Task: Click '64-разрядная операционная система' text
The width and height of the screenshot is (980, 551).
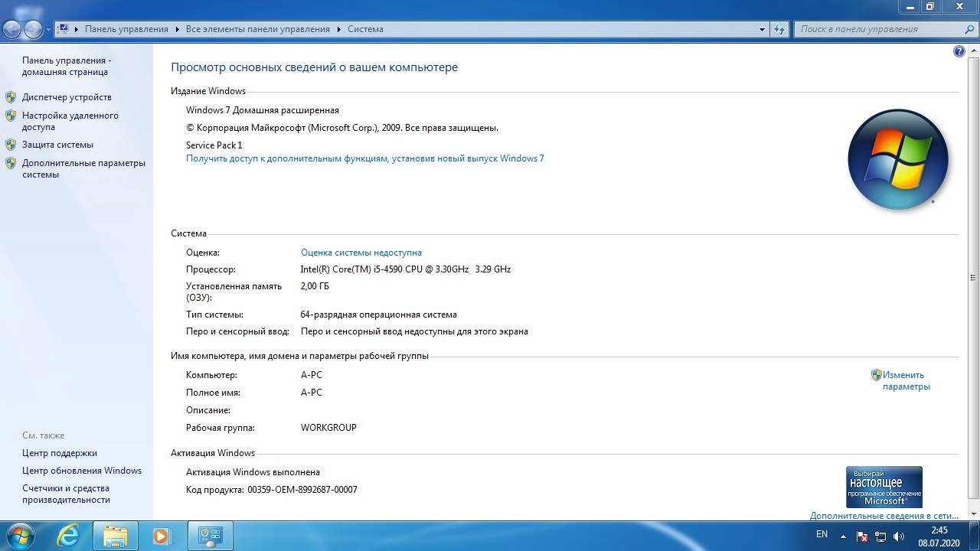Action: tap(378, 315)
